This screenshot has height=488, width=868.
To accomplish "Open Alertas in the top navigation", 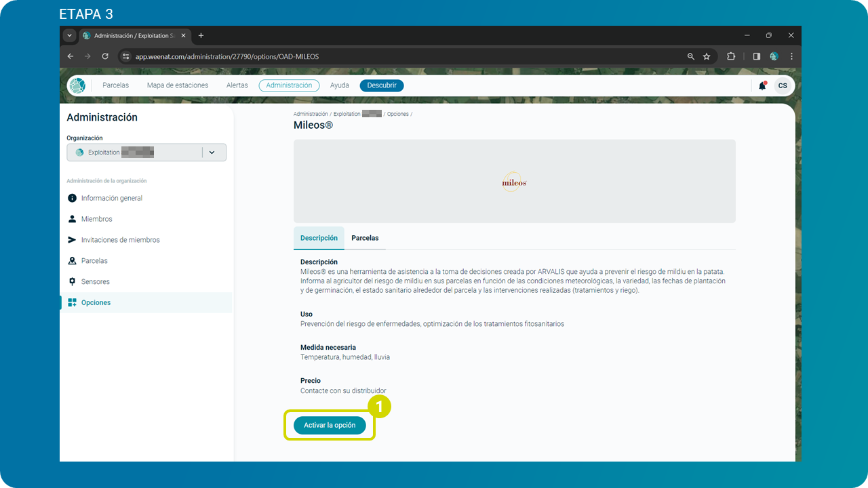I will (237, 85).
